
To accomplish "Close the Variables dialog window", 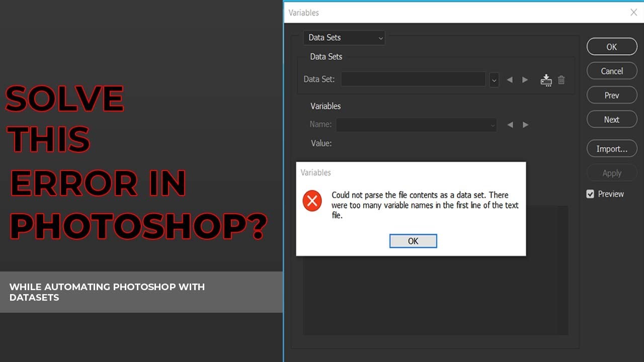I will 634,13.
